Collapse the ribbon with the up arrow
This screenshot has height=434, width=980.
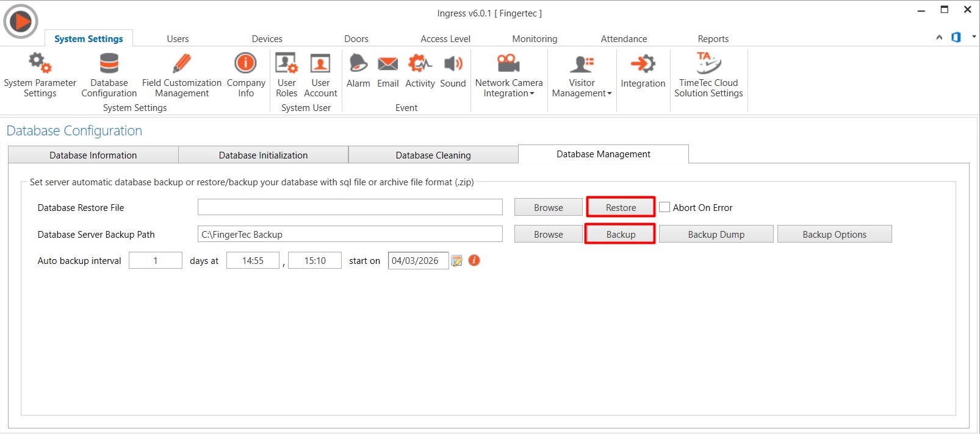[x=939, y=38]
